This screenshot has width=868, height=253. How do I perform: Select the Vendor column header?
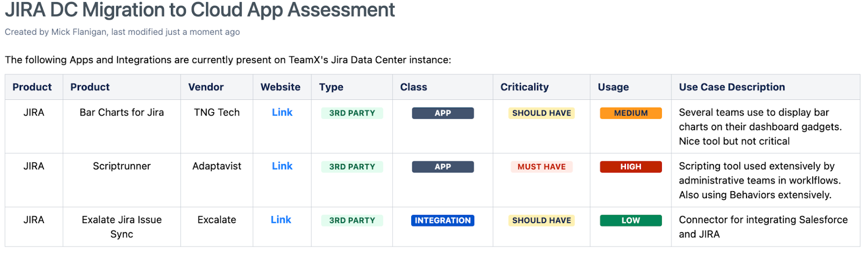point(206,87)
